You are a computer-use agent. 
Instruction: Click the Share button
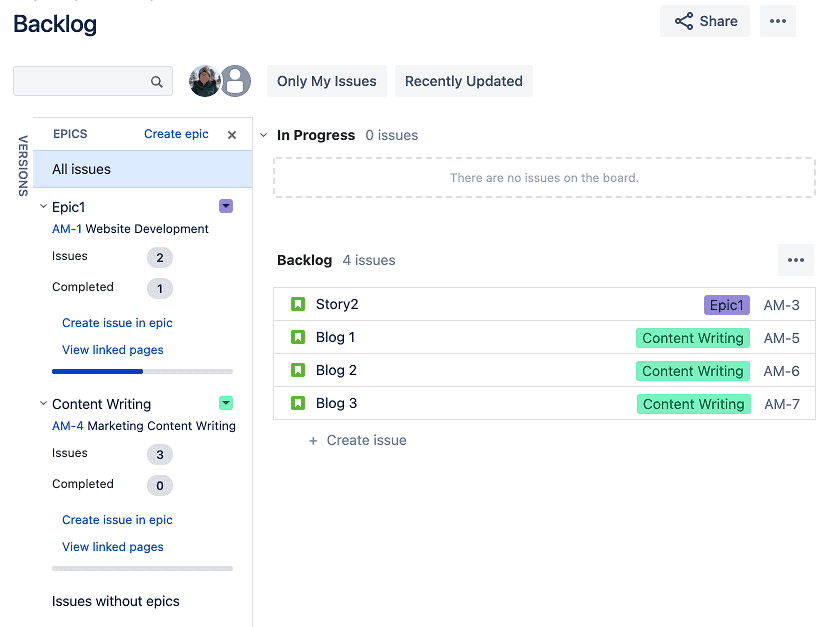(x=705, y=21)
